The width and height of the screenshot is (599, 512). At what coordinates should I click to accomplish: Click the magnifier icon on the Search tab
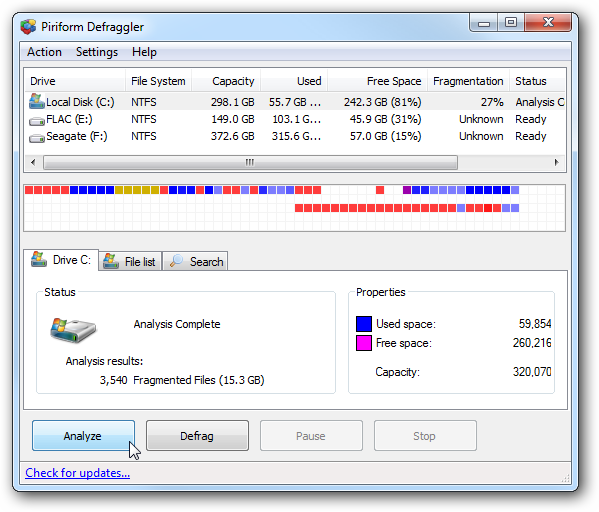point(176,261)
